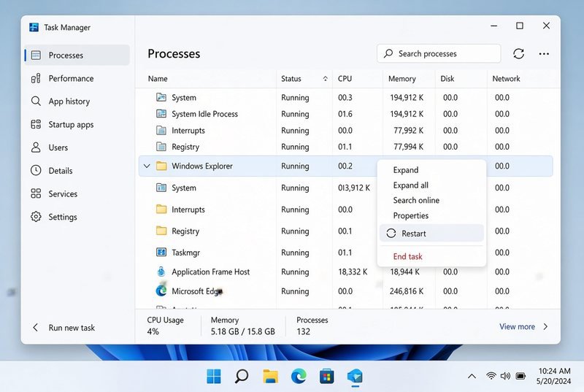
Task: Open the Details icon in sidebar
Action: (36, 171)
